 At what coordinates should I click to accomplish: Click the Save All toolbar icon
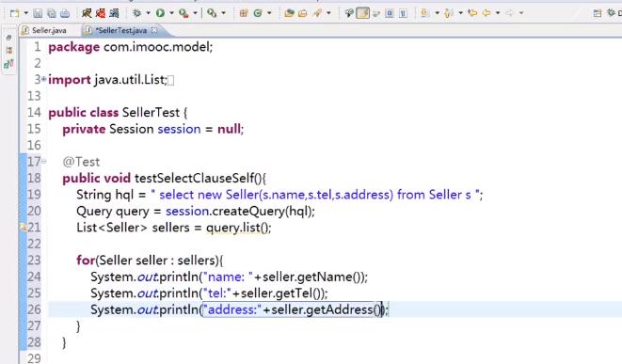coord(52,13)
